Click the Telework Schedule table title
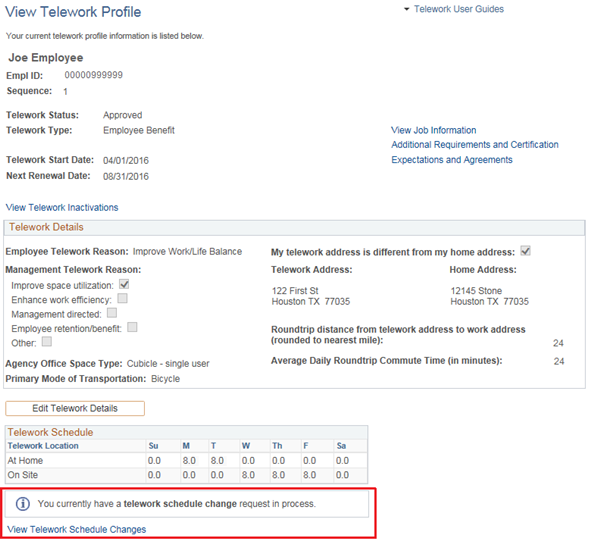Screen dimensions: 600x547 click(x=50, y=432)
